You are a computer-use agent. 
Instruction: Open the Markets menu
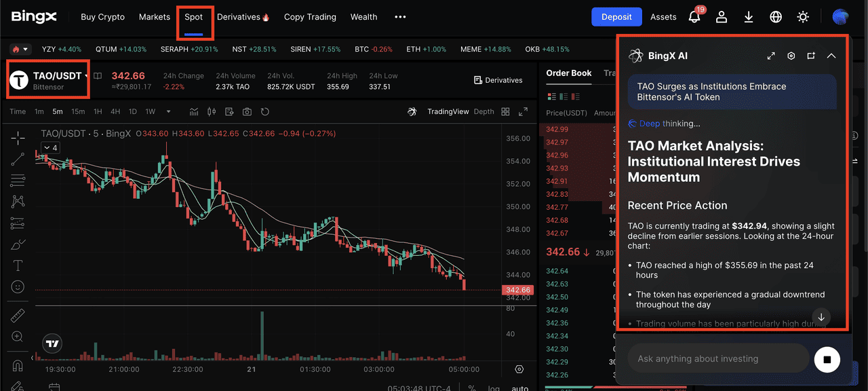click(155, 17)
